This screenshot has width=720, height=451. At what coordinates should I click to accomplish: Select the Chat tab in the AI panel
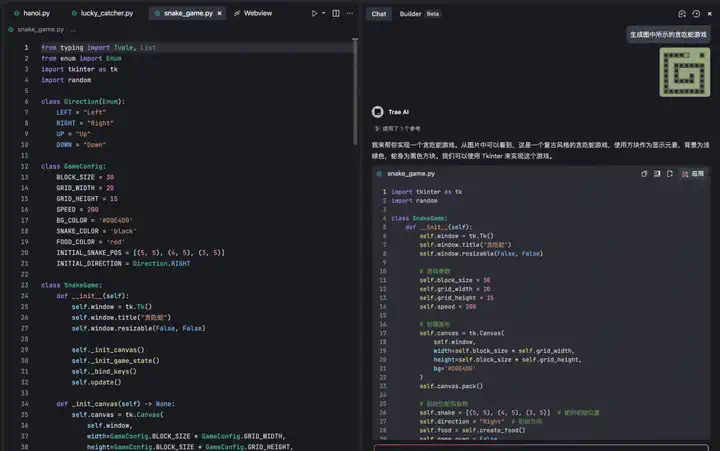pos(379,14)
